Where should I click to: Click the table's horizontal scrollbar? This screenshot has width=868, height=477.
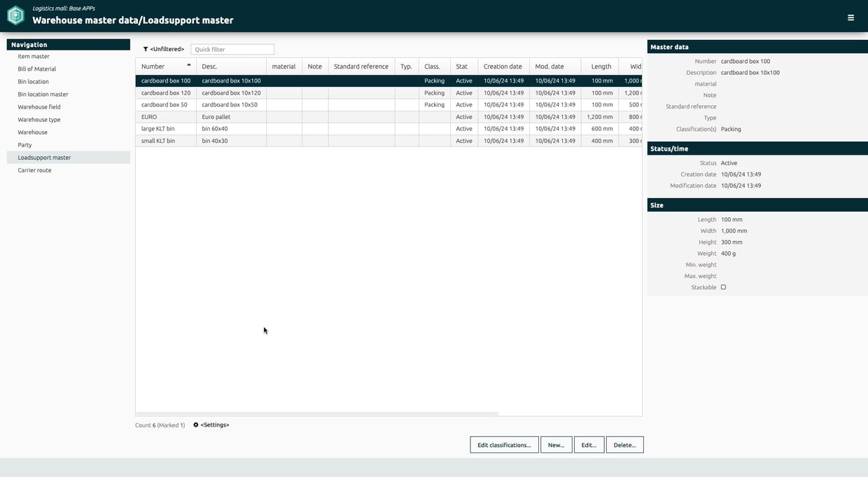[317, 414]
